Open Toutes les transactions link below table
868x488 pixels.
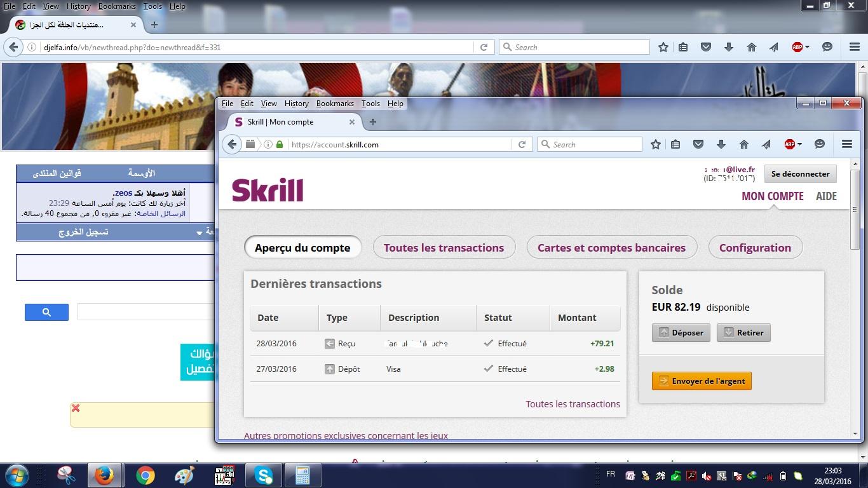click(573, 404)
